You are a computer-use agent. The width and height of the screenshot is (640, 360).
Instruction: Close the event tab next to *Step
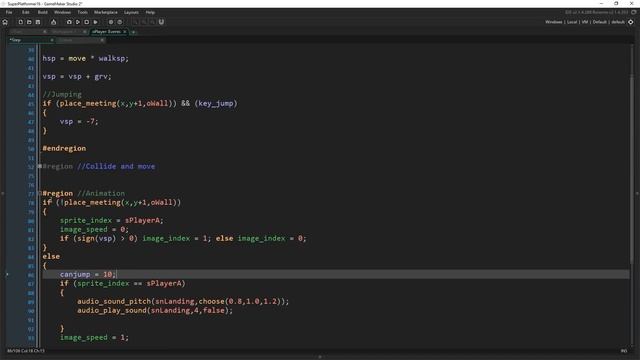(102, 40)
